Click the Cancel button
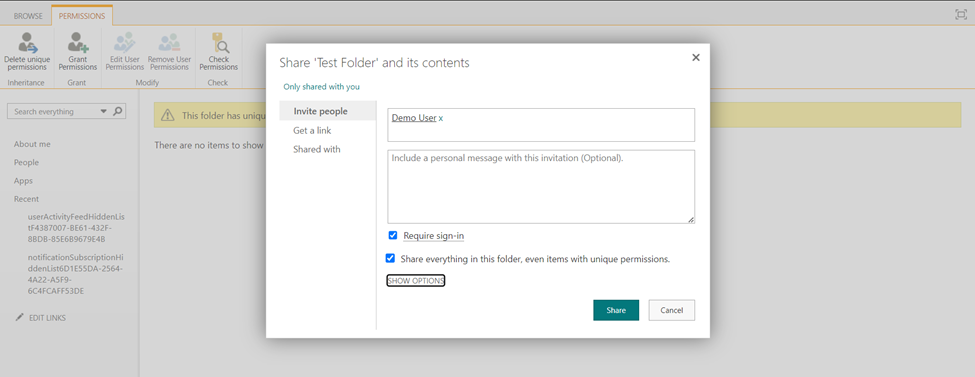This screenshot has height=377, width=975. click(x=672, y=310)
